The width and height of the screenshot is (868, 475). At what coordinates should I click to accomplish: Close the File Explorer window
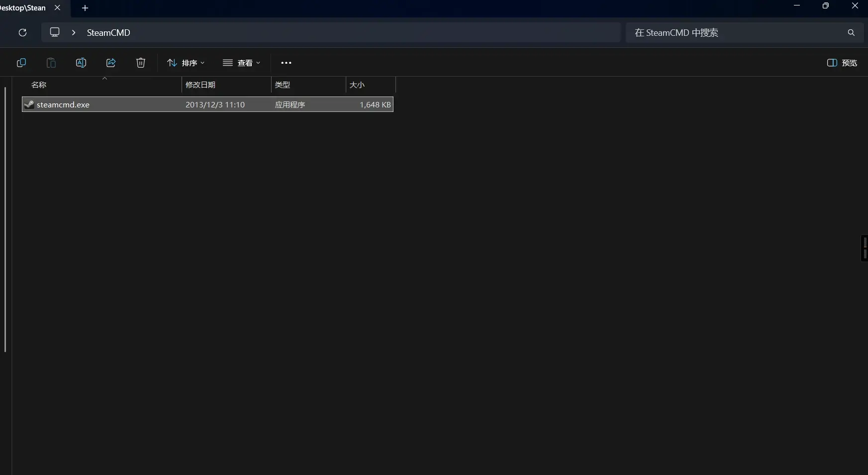coord(855,6)
